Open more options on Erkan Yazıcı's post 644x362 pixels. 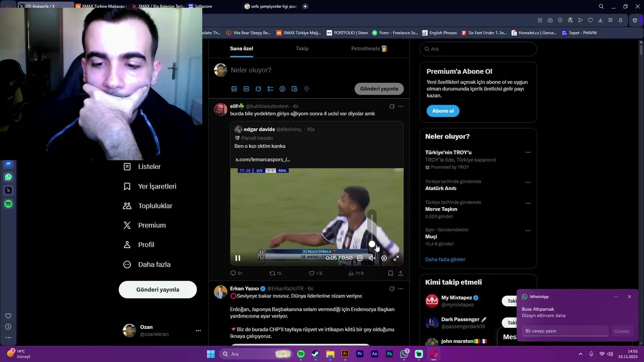(x=400, y=289)
